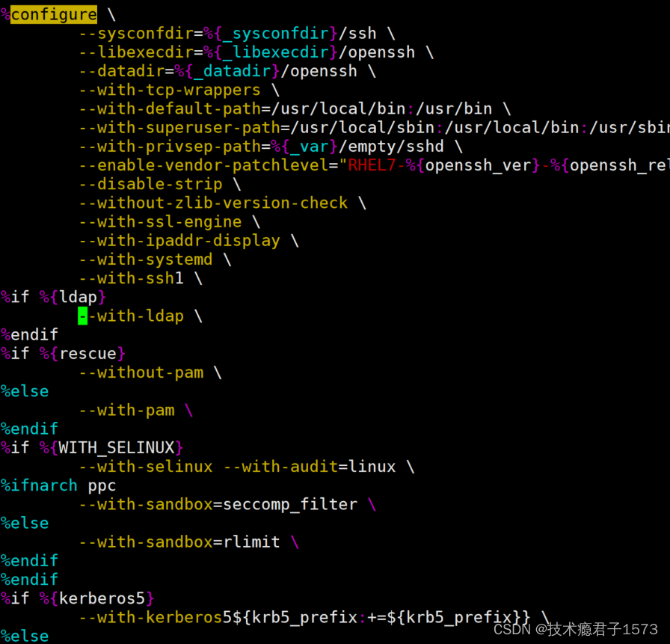Click the %if %{kerberos5} line
This screenshot has height=644, width=670.
pos(78,598)
